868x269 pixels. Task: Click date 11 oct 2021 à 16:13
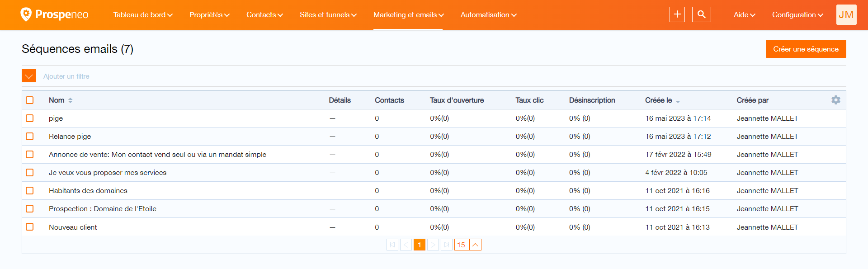coord(677,227)
